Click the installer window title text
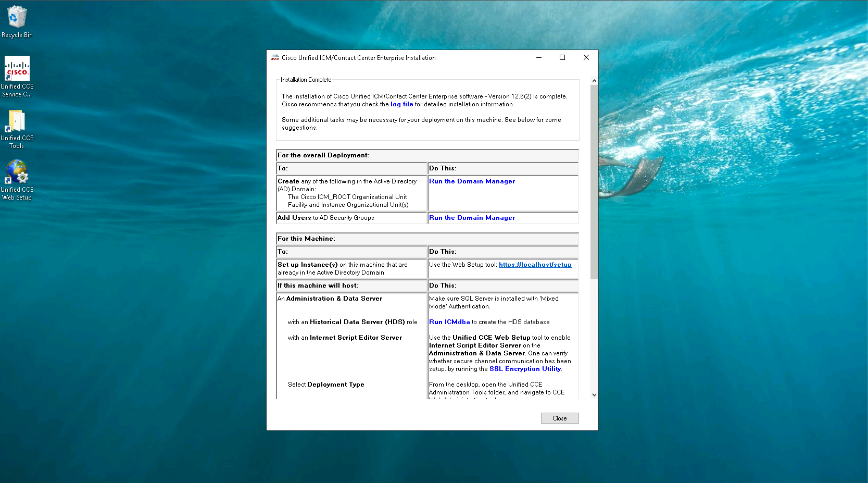 tap(358, 58)
